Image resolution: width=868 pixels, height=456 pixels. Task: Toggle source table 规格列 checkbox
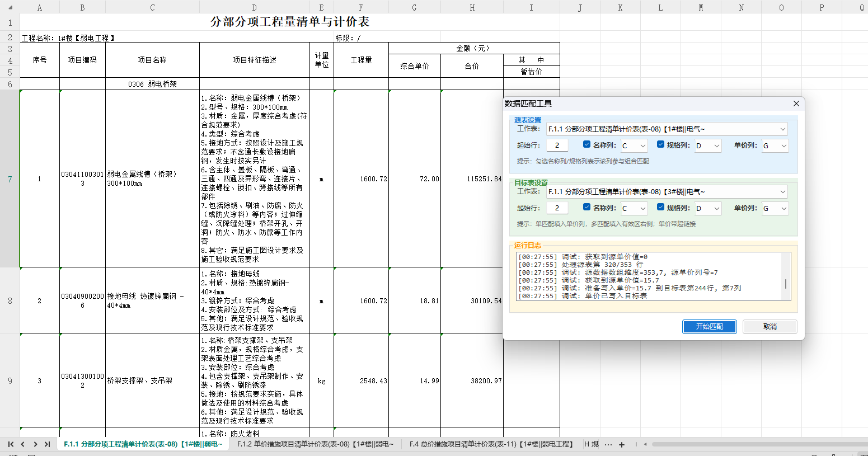click(661, 144)
